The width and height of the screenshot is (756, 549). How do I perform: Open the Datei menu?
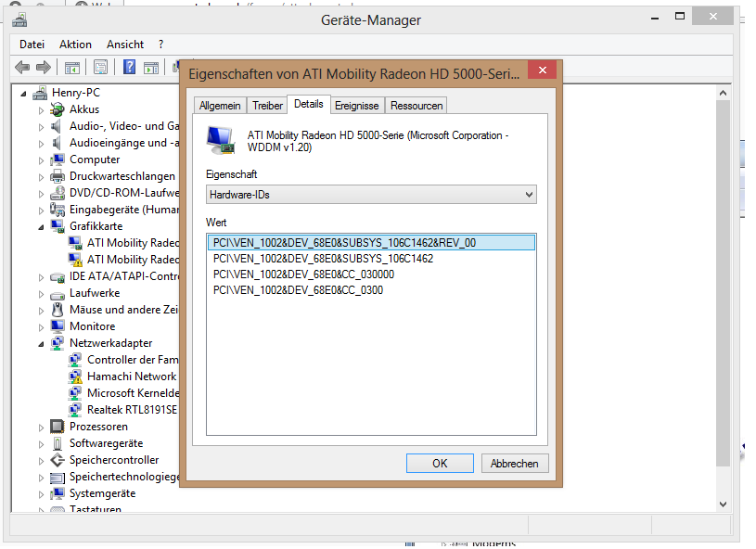click(32, 45)
